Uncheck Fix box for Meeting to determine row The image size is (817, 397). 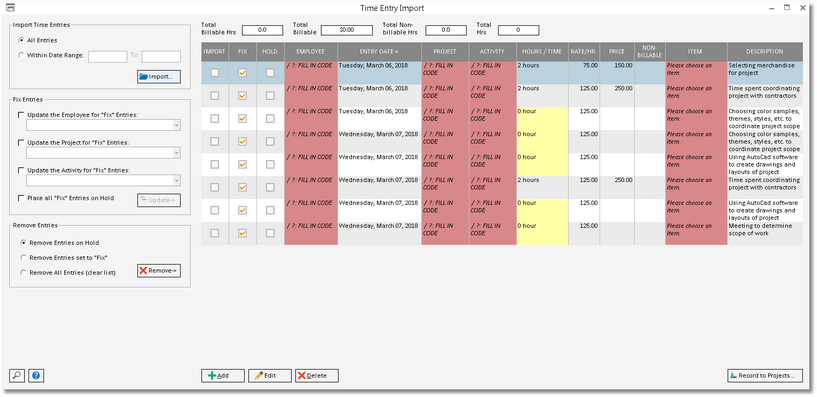[242, 233]
